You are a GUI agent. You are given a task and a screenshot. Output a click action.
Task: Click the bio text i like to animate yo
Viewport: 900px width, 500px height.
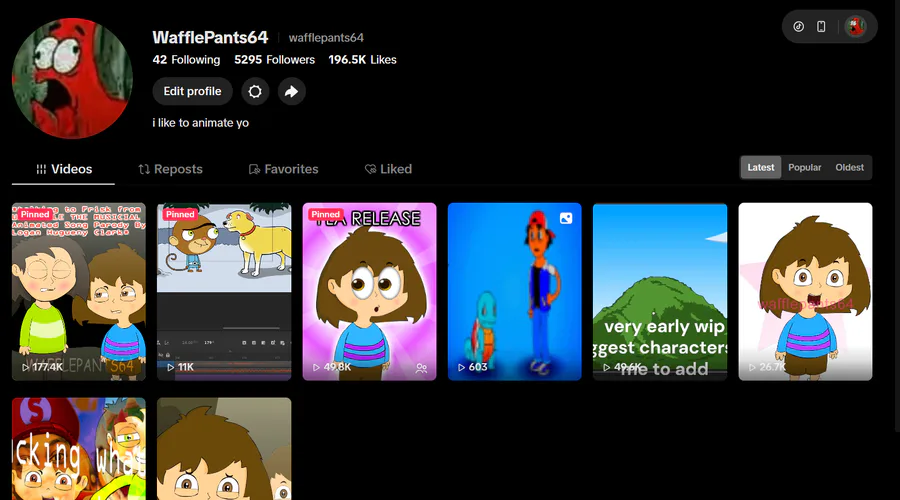coord(200,123)
